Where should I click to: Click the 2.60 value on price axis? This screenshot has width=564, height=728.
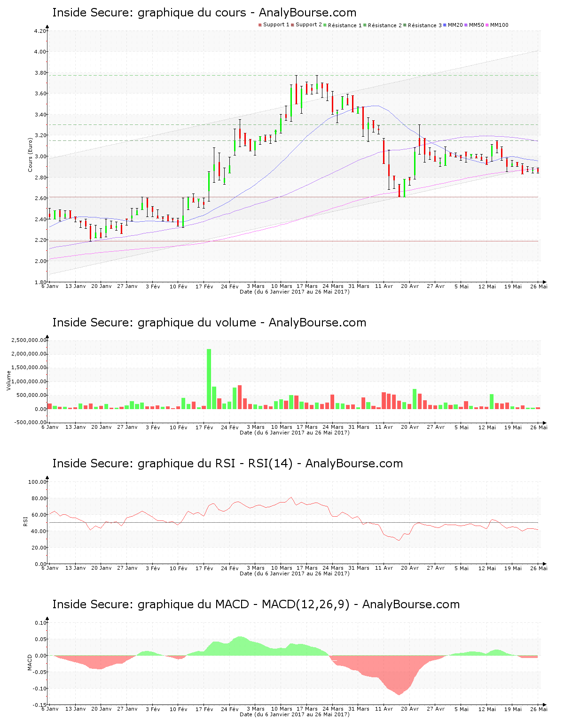pyautogui.click(x=40, y=198)
